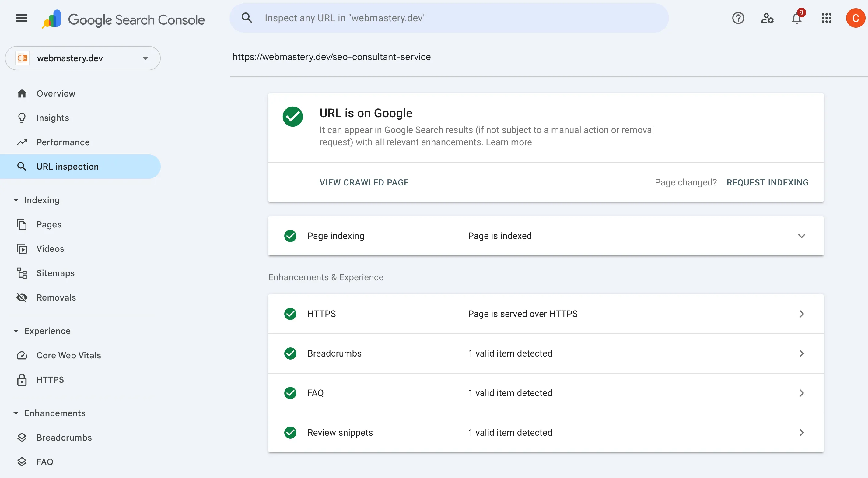This screenshot has height=478, width=868.
Task: Expand the Page indexing details chevron
Action: (x=802, y=236)
